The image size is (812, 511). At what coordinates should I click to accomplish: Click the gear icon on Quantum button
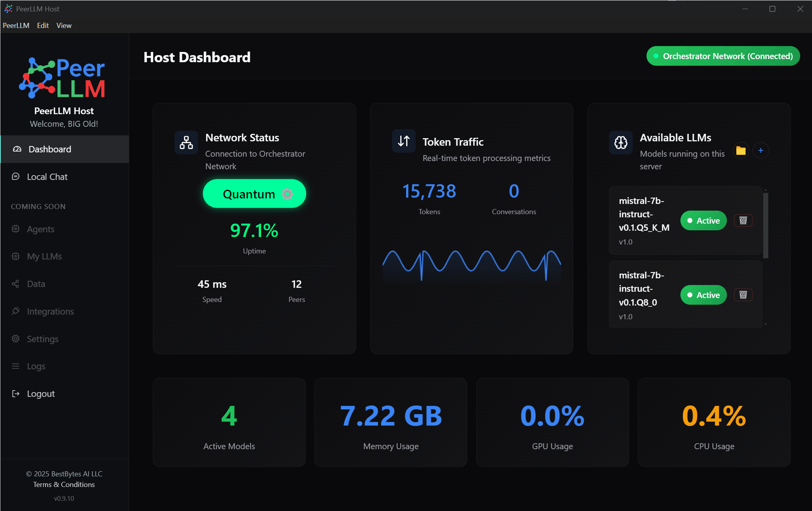click(x=287, y=194)
